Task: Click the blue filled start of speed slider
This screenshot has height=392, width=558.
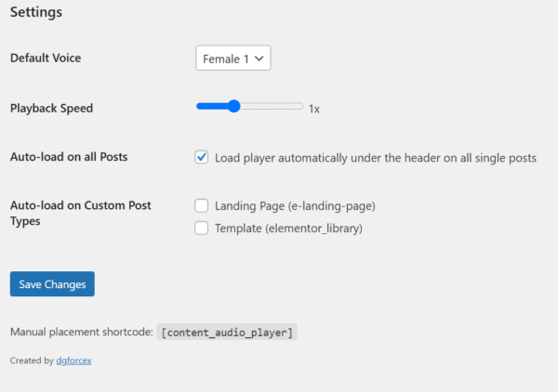Action: click(x=201, y=107)
